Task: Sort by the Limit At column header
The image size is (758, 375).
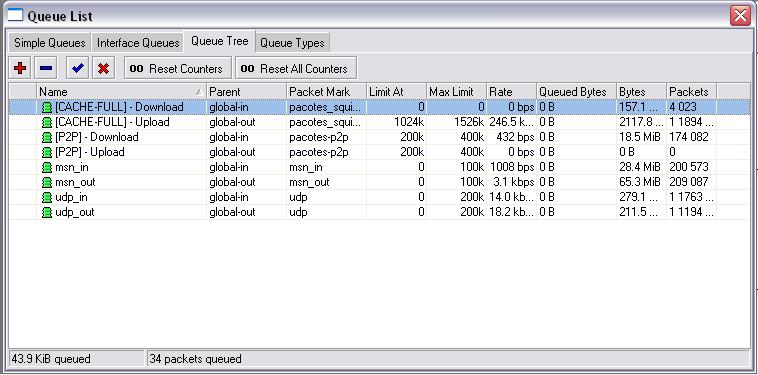Action: (396, 91)
